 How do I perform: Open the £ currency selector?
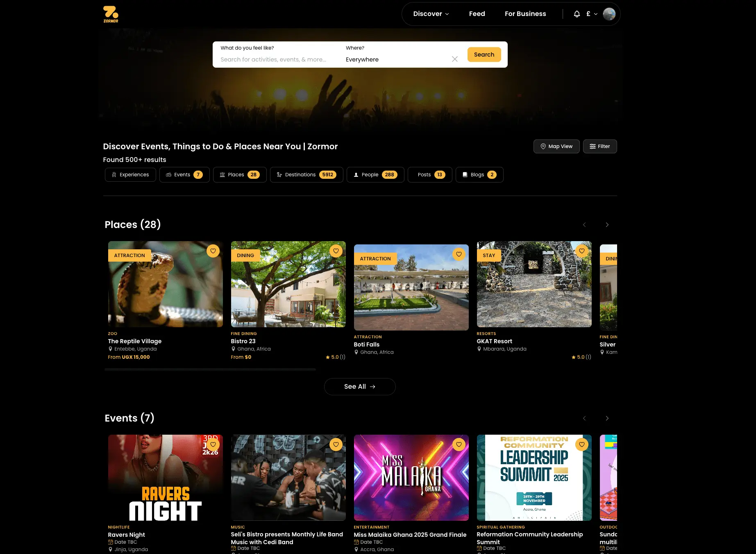tap(592, 14)
